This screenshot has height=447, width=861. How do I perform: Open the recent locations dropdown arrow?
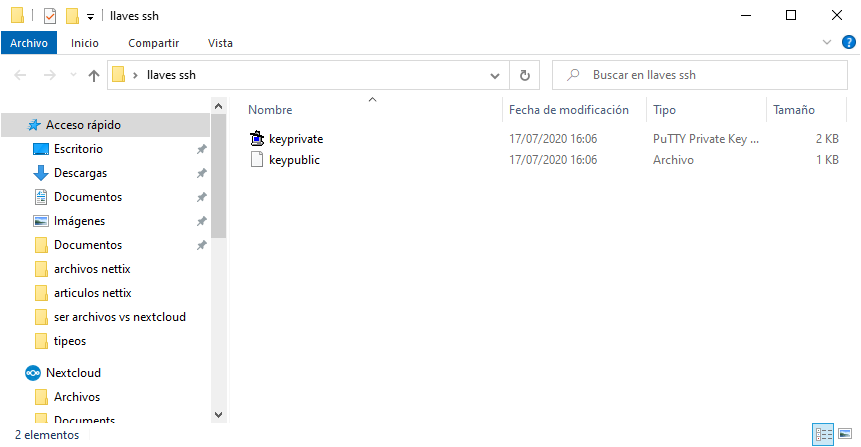pos(73,75)
